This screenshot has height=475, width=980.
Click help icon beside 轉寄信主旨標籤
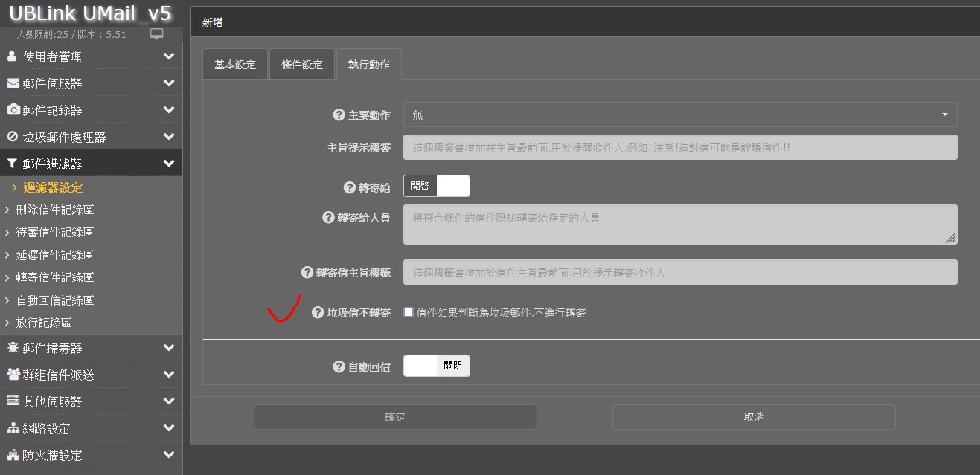click(307, 273)
